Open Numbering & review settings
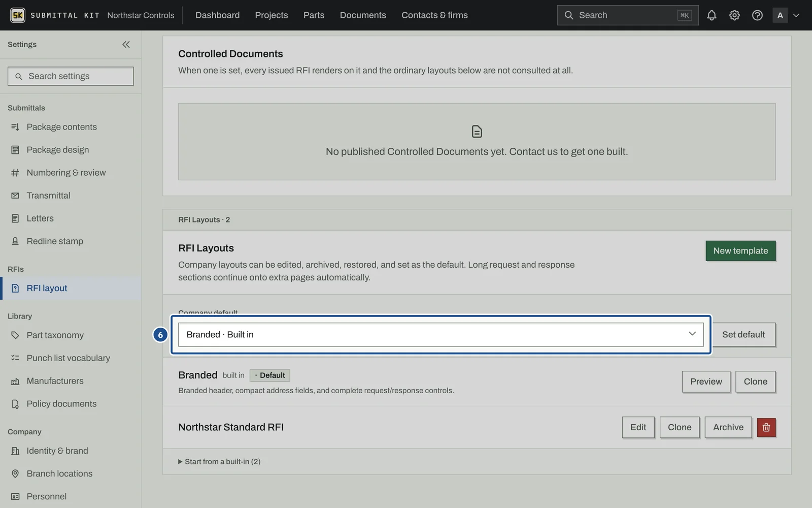Viewport: 812px width, 508px height. 71,173
